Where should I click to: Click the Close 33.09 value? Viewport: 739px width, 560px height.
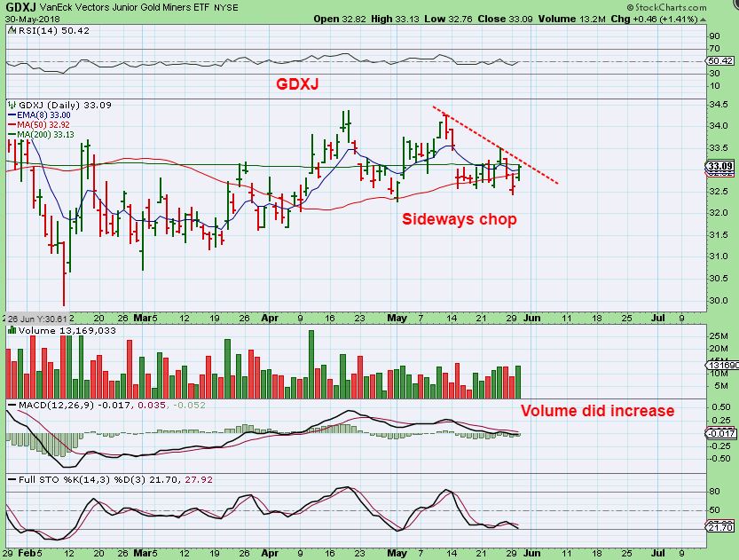click(505, 19)
